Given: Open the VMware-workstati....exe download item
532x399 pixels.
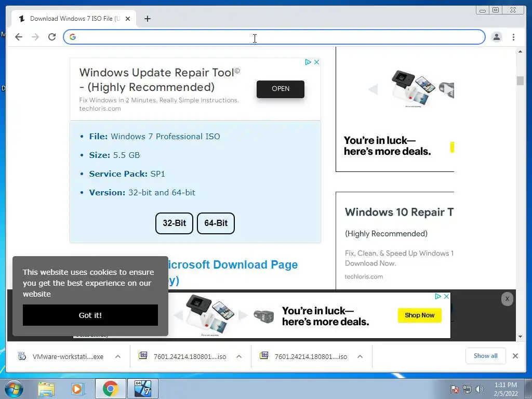Looking at the screenshot, I should pyautogui.click(x=61, y=356).
